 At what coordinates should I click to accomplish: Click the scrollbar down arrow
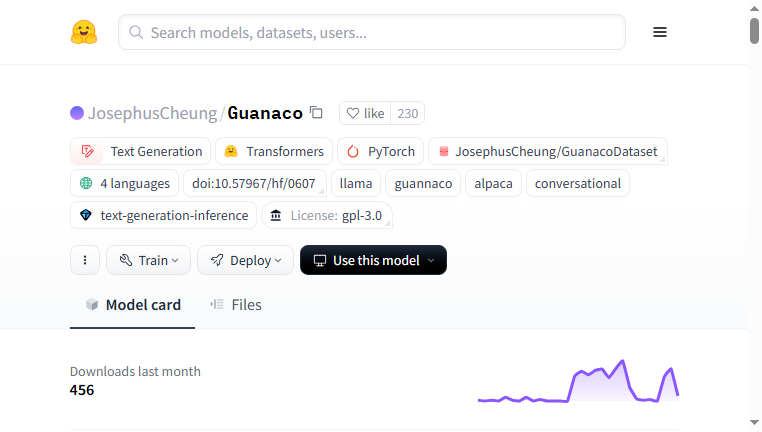tap(754, 423)
